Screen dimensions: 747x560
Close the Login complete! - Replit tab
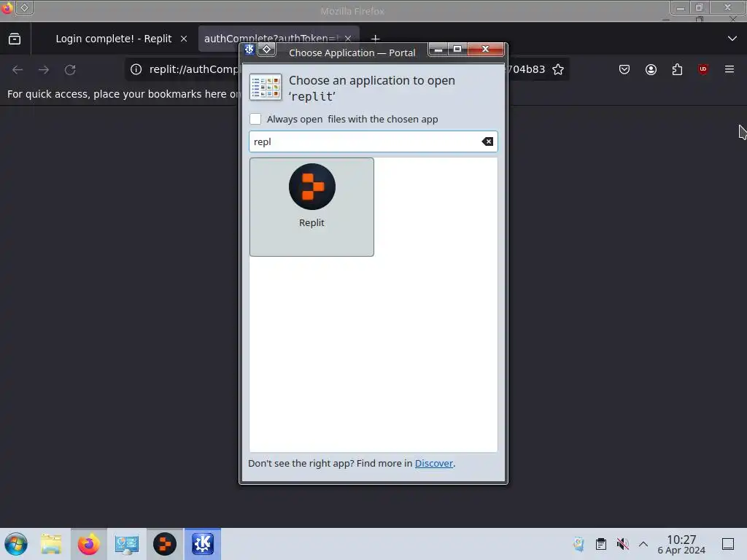pyautogui.click(x=184, y=39)
